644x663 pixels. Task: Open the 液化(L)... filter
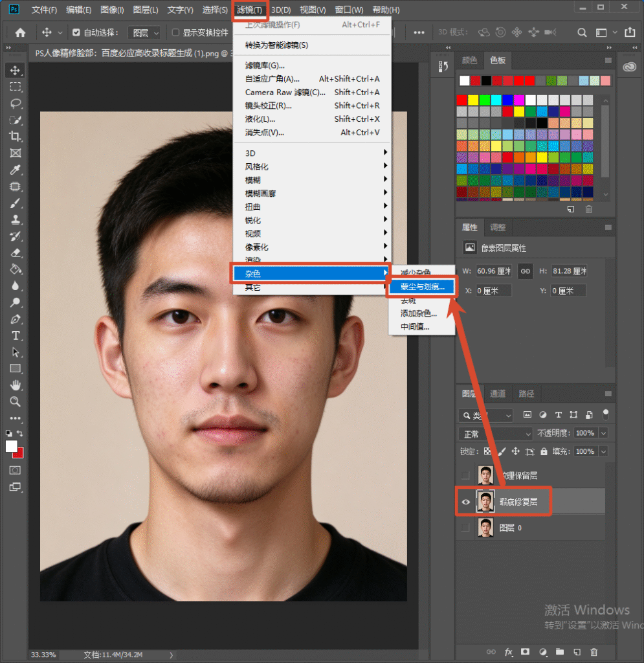tap(312, 119)
